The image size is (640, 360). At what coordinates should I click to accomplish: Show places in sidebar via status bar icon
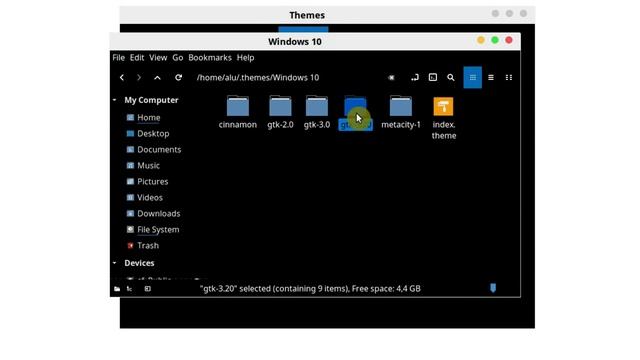pyautogui.click(x=117, y=289)
